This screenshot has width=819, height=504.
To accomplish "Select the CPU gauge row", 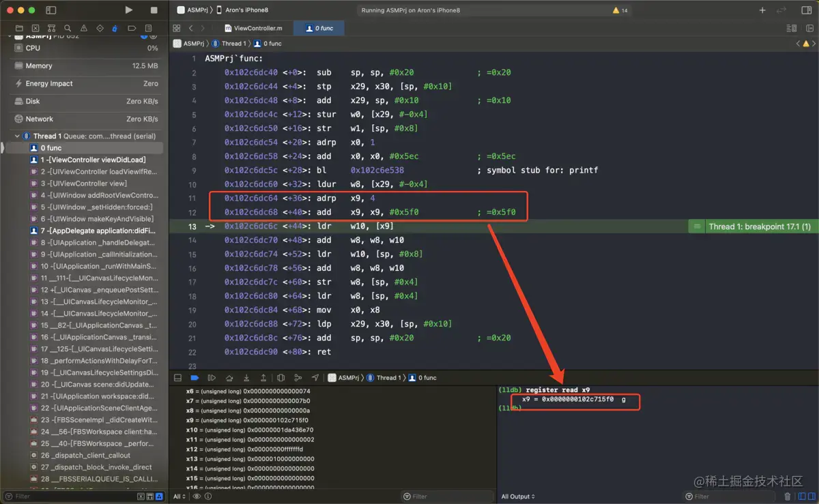I will click(x=86, y=48).
